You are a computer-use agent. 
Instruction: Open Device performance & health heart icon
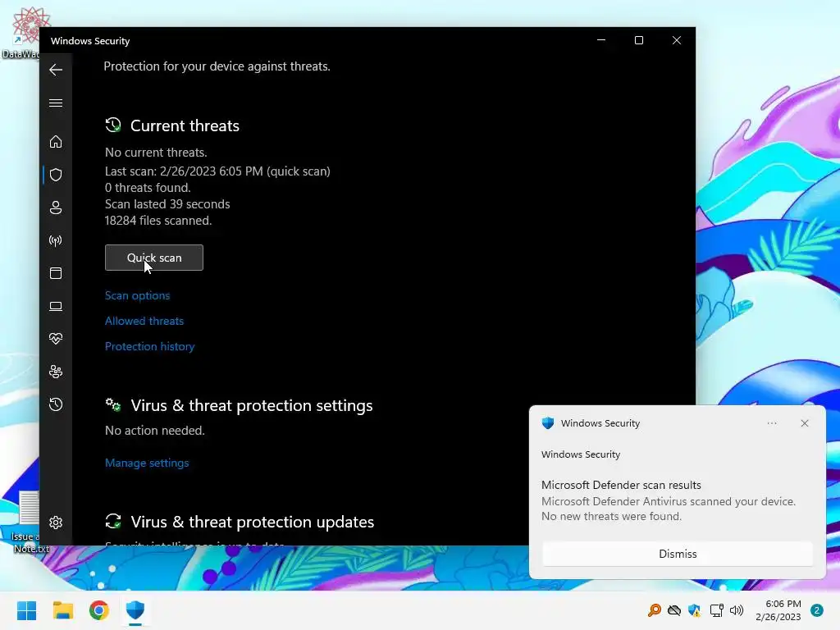56,339
